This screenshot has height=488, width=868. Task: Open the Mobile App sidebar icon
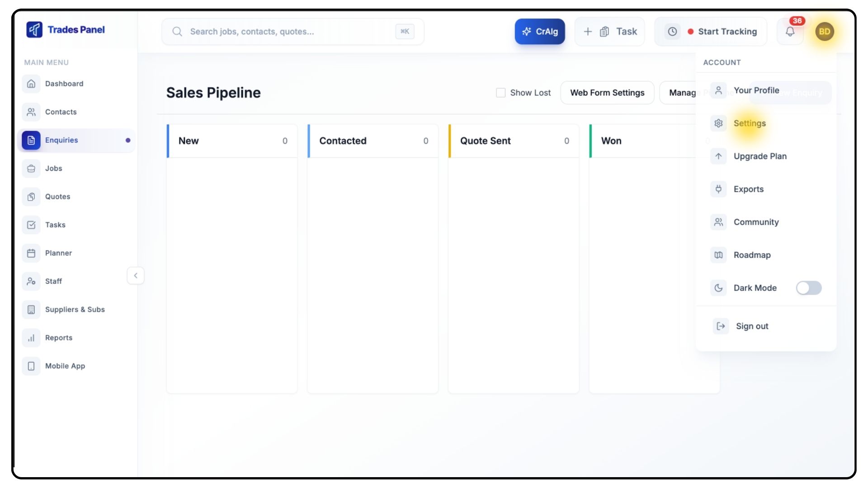click(31, 366)
